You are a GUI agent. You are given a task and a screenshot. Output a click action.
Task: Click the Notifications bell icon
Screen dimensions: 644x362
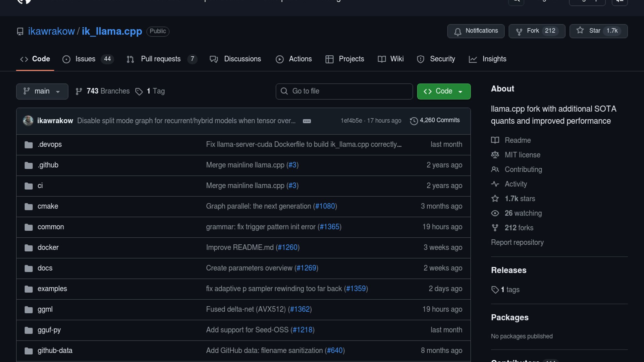coord(458,32)
